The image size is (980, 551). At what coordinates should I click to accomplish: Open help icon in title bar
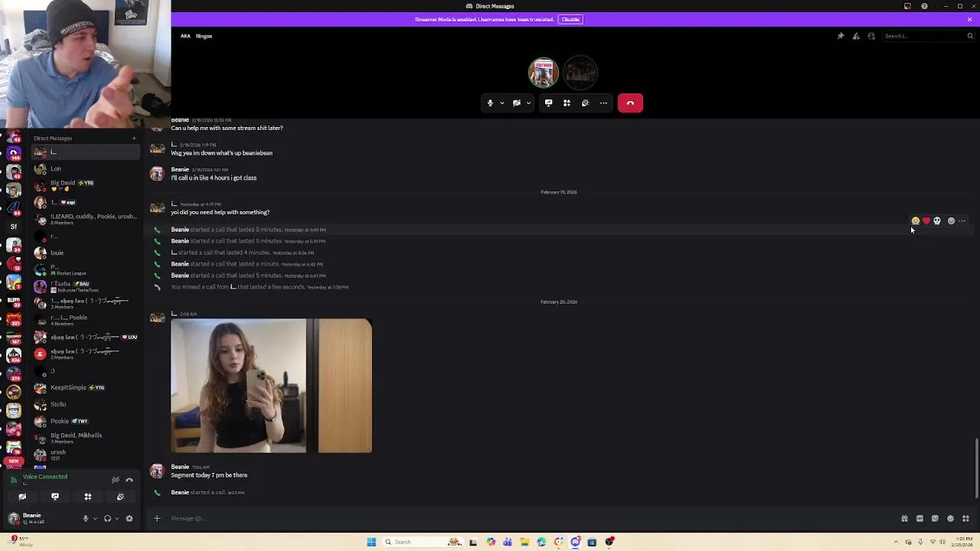(x=924, y=6)
